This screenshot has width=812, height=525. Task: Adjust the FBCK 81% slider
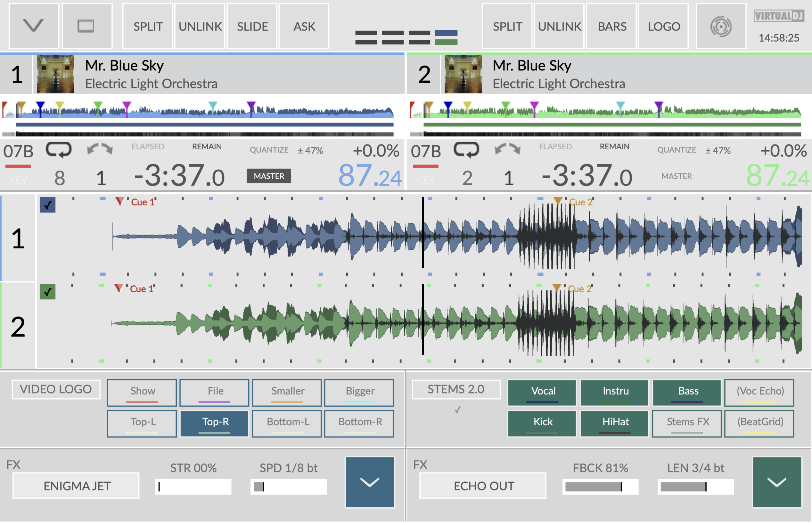click(601, 487)
